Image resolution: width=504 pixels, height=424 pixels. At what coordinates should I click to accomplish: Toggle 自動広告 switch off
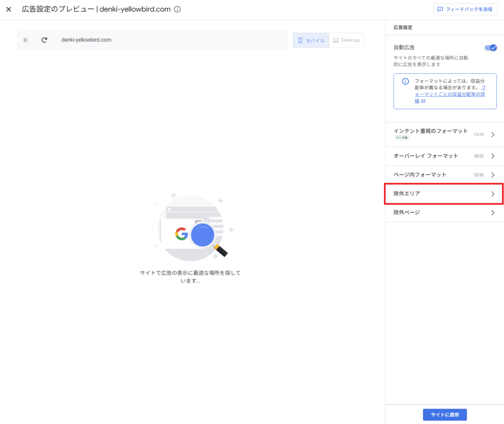tap(491, 48)
